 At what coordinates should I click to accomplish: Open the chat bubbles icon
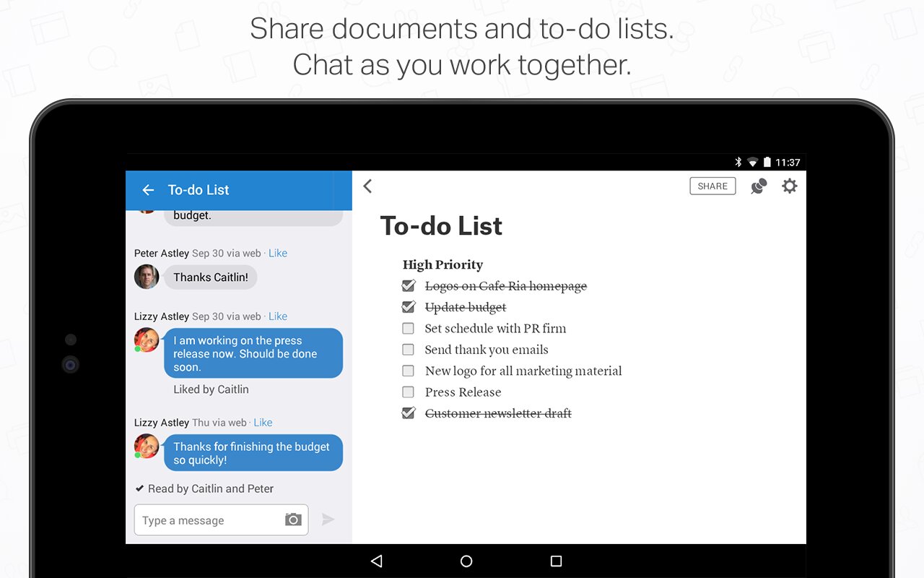(x=758, y=186)
